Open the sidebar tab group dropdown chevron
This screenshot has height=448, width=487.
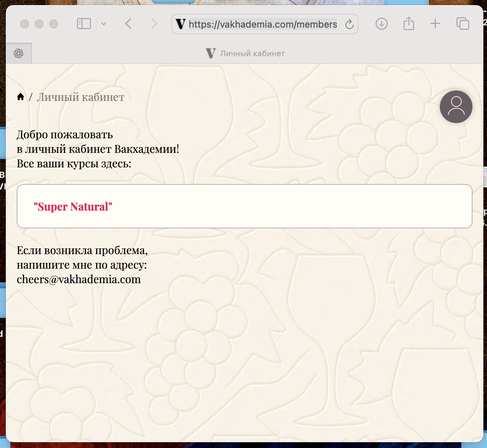[103, 24]
